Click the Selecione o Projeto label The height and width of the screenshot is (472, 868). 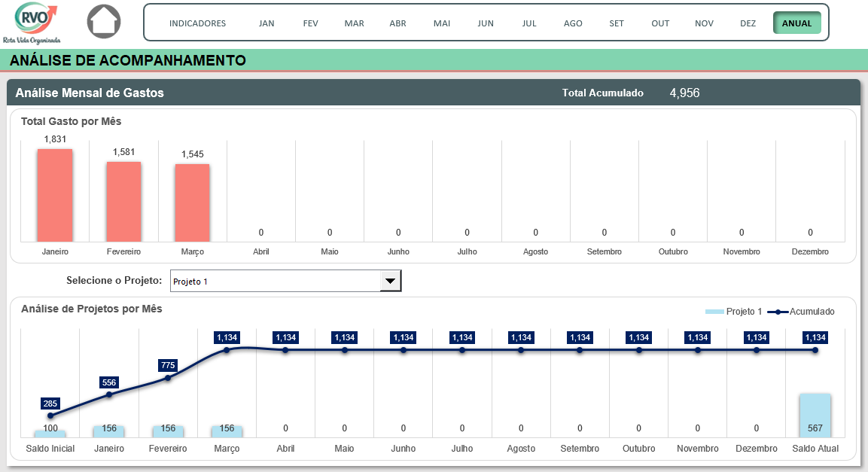(114, 281)
